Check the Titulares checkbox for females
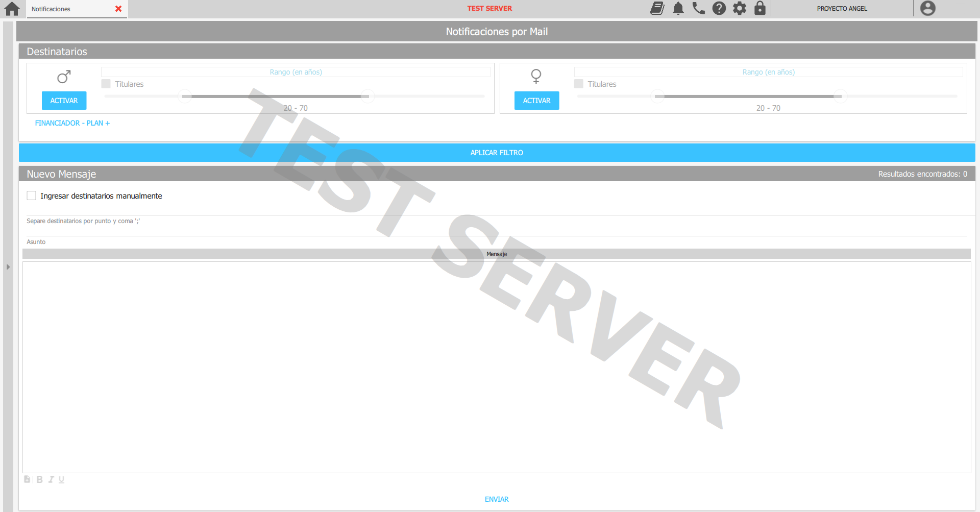 [578, 84]
